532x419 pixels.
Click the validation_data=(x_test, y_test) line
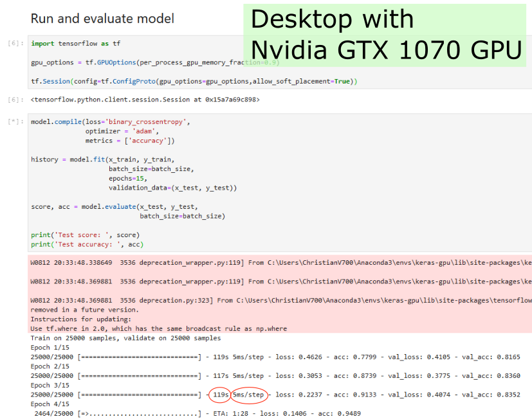172,188
